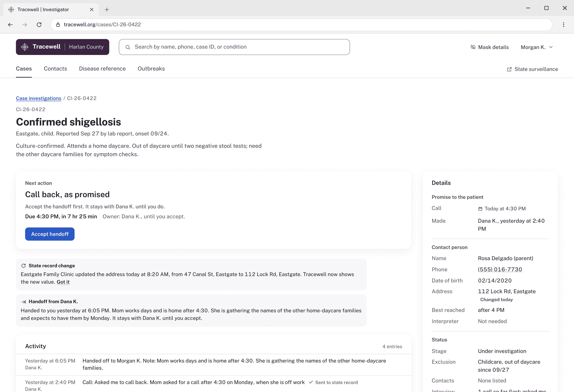Open the Case investigations breadcrumb link
This screenshot has width=574, height=392.
pyautogui.click(x=39, y=98)
